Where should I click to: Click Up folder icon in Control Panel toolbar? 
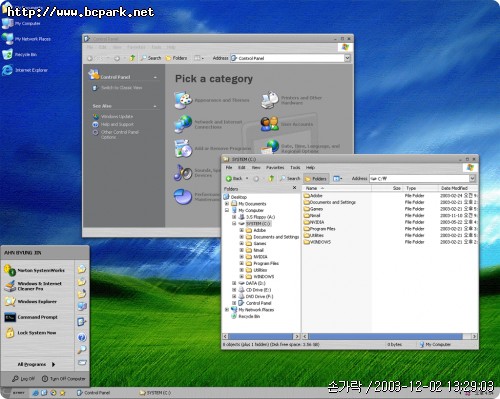(x=132, y=58)
